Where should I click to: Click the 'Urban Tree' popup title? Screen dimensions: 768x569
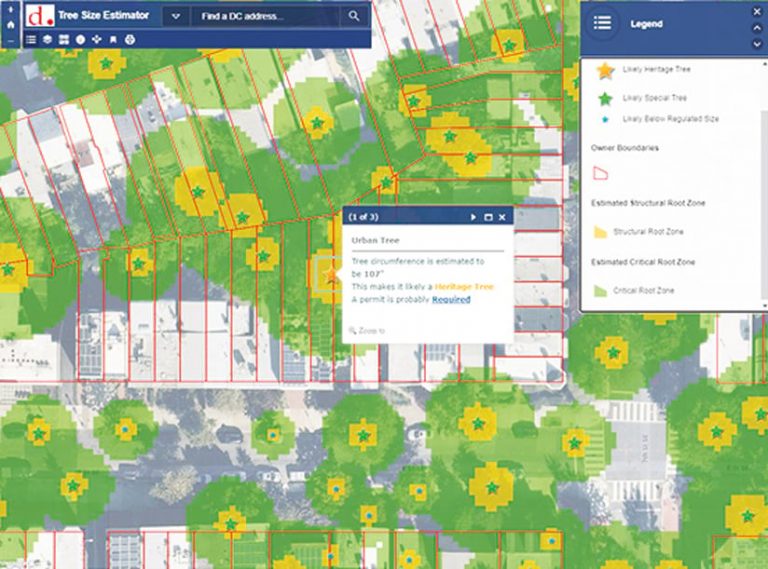375,240
